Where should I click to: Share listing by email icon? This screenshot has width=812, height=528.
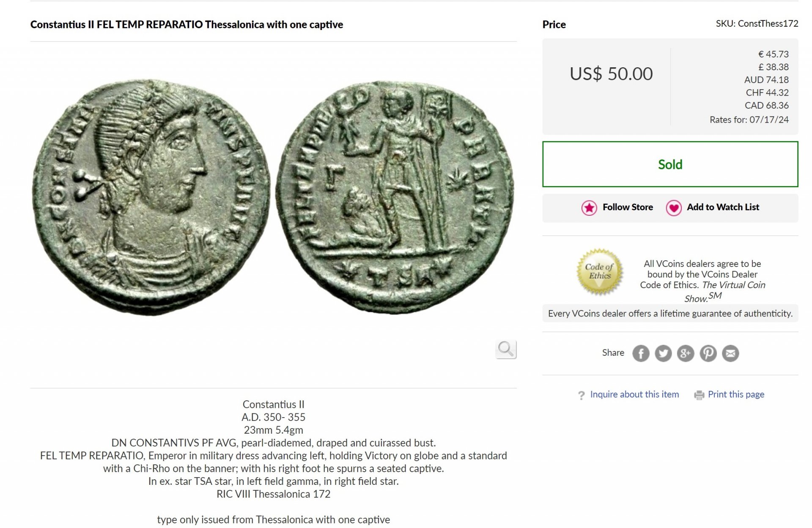[x=730, y=353]
